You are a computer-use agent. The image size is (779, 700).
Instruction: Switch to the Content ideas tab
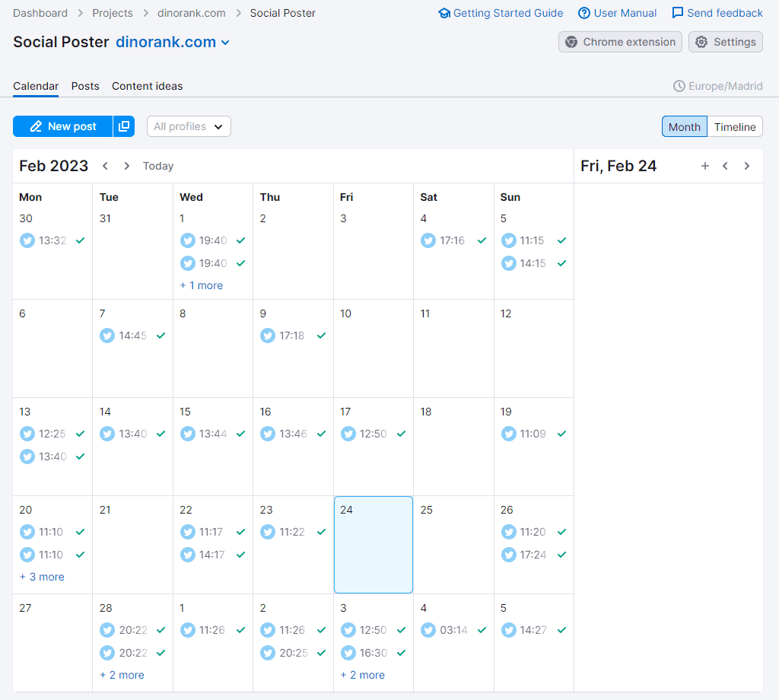(147, 86)
